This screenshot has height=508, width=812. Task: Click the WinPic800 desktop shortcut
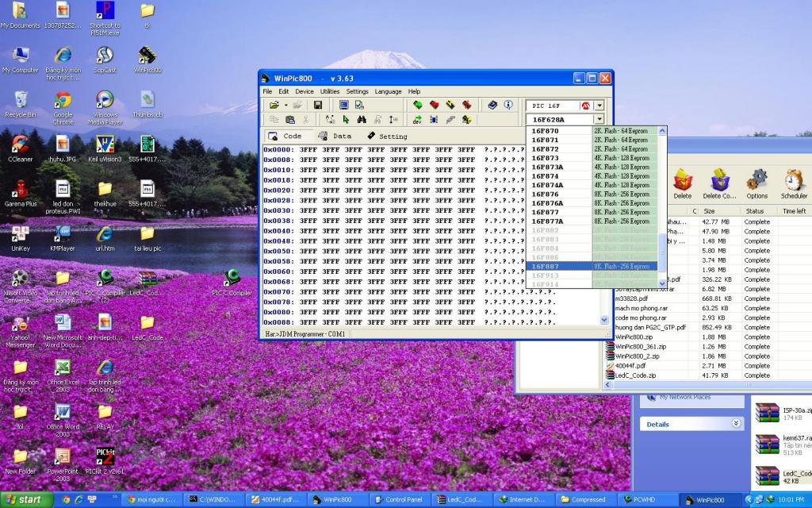click(x=147, y=60)
